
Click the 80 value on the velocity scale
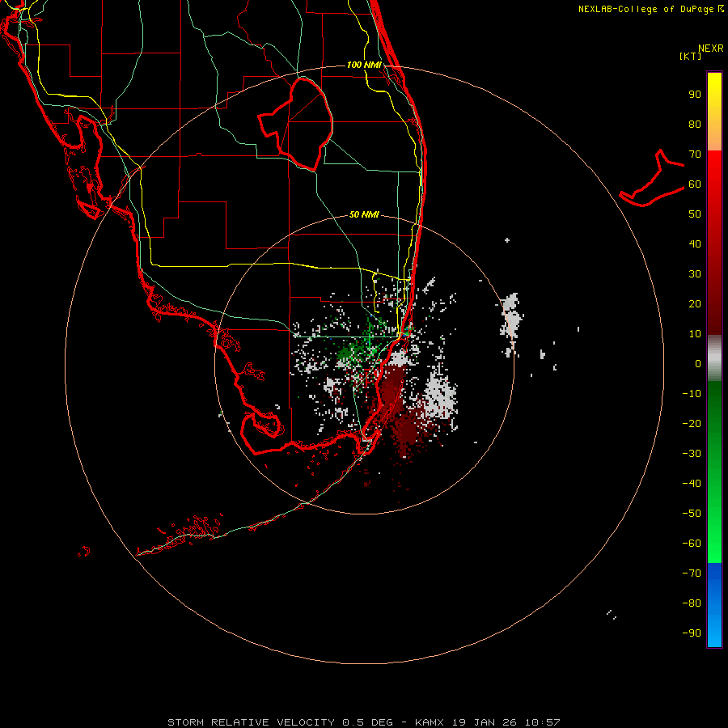[x=695, y=124]
